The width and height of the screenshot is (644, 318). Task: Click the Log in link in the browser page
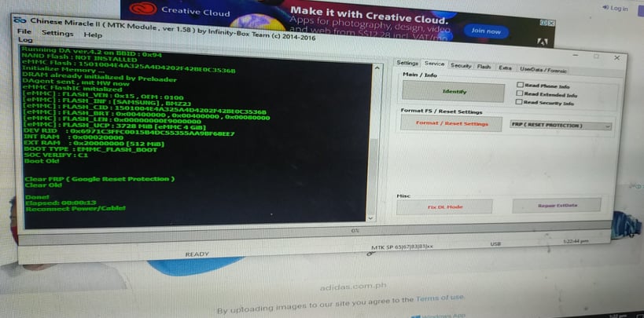coord(615,8)
